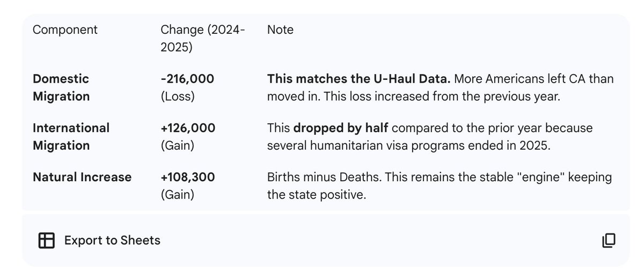
Task: Click the (Gain) label under +126,000
Action: (177, 145)
